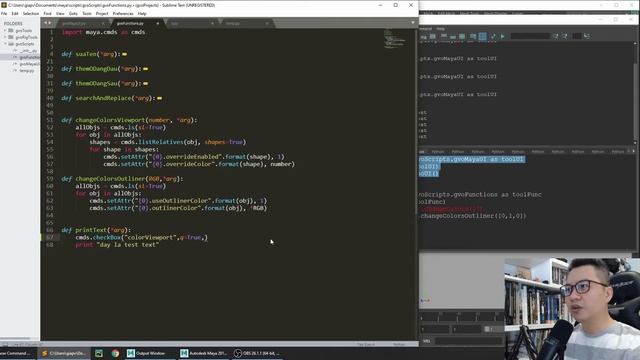Click the green icon left of Chrome in taskbar
This screenshot has height=360, width=640.
[99, 353]
